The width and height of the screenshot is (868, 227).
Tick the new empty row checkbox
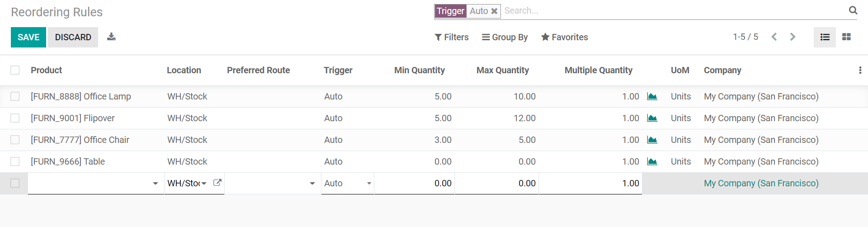[15, 183]
